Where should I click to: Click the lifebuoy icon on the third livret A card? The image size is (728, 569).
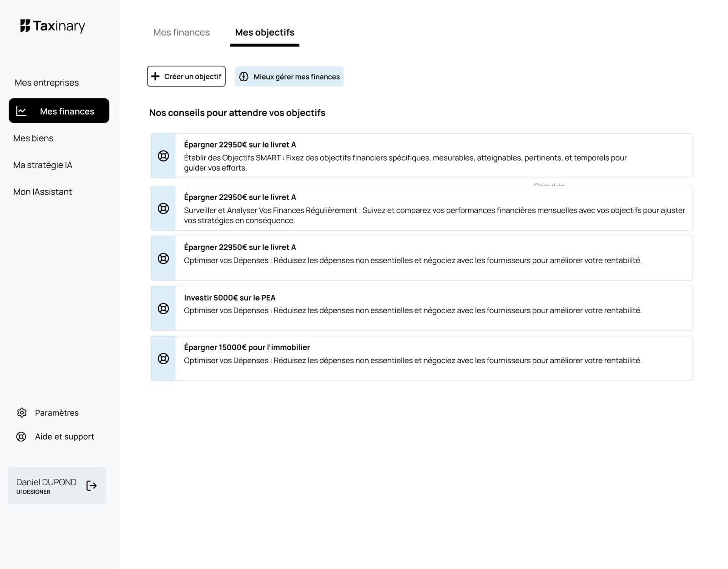pyautogui.click(x=163, y=259)
